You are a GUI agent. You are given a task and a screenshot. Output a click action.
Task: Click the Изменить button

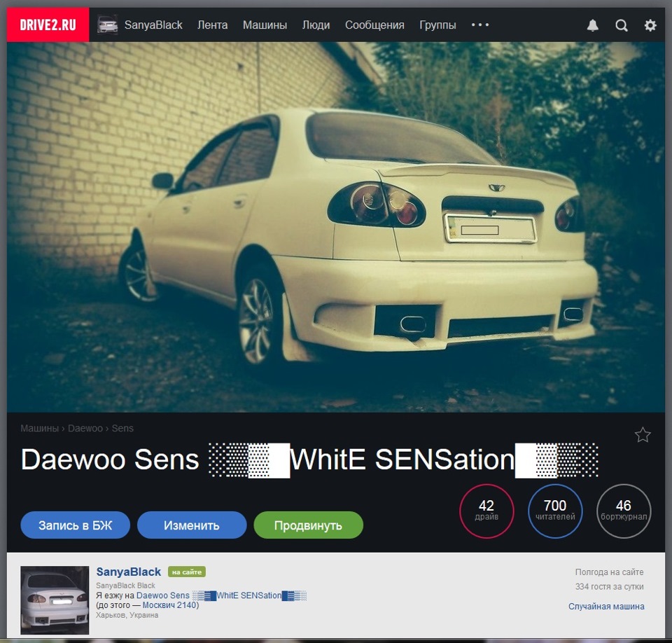pos(192,525)
